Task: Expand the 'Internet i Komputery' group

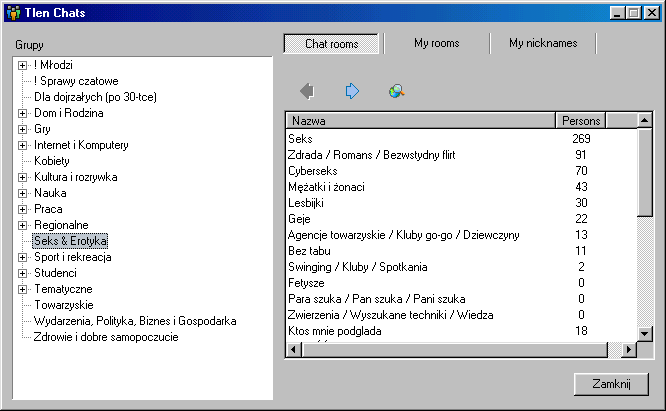Action: click(x=22, y=145)
